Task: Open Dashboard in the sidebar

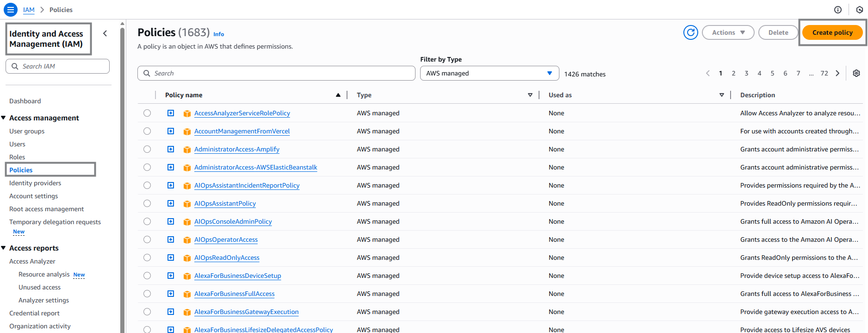Action: point(25,101)
